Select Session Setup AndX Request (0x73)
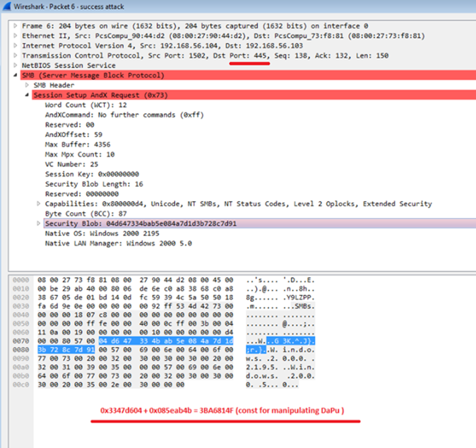476x448 pixels. (x=254, y=95)
